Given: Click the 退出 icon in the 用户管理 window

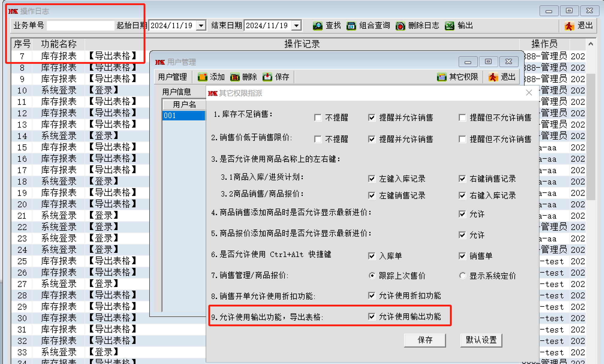Looking at the screenshot, I should (x=493, y=77).
